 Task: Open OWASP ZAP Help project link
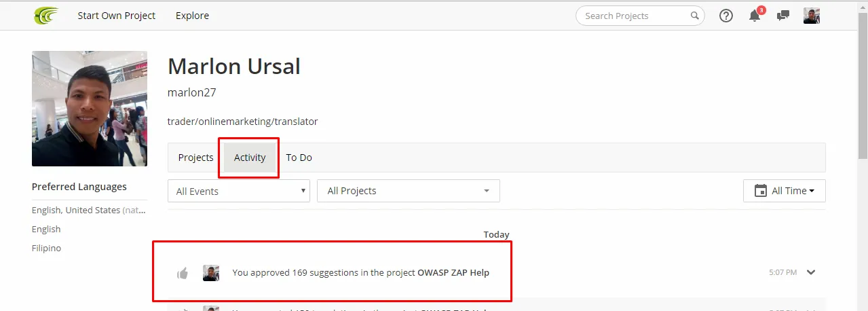[x=453, y=273]
